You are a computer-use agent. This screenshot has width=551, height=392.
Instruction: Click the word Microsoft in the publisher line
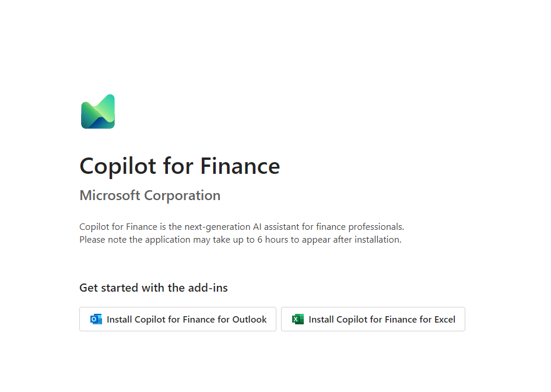pyautogui.click(x=110, y=195)
